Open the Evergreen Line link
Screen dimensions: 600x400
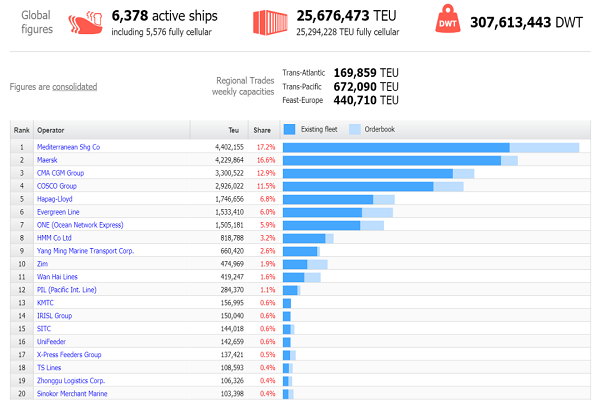point(58,212)
